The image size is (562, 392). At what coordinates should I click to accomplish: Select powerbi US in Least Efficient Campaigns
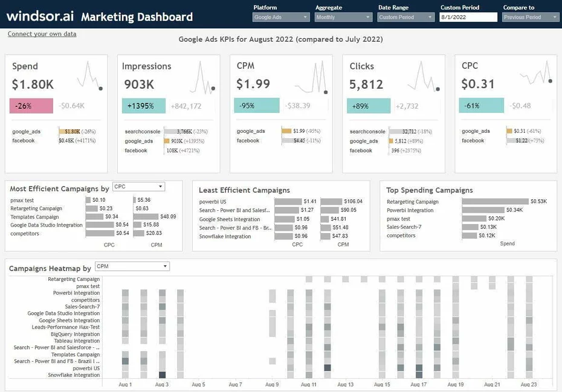[x=213, y=202]
